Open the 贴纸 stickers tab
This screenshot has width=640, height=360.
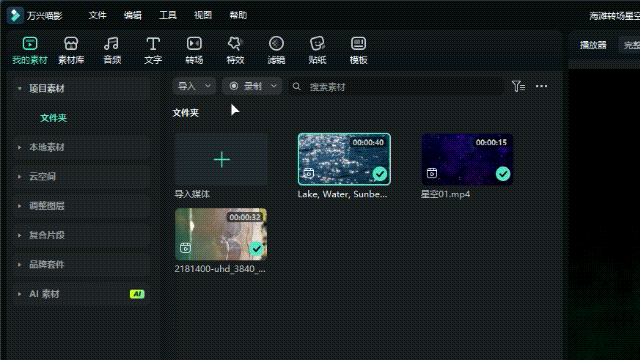click(317, 50)
